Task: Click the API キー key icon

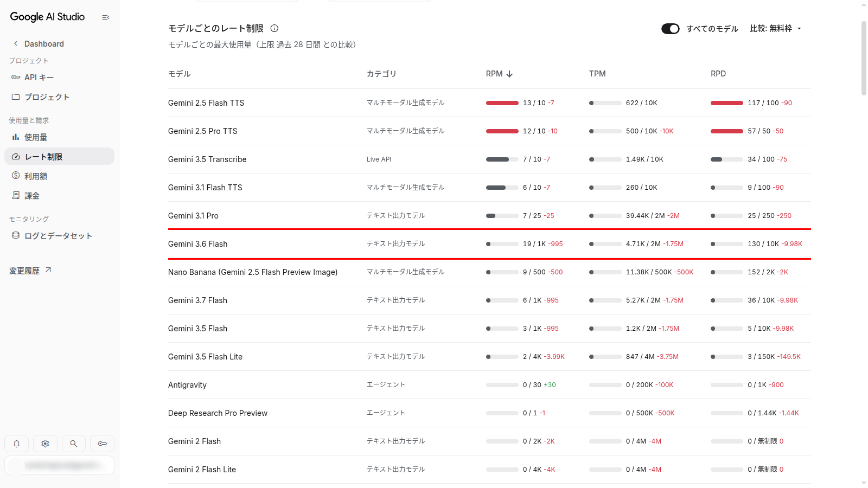Action: (x=16, y=78)
